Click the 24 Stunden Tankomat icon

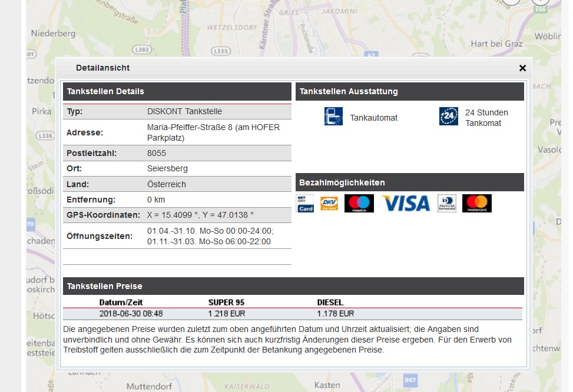[448, 117]
